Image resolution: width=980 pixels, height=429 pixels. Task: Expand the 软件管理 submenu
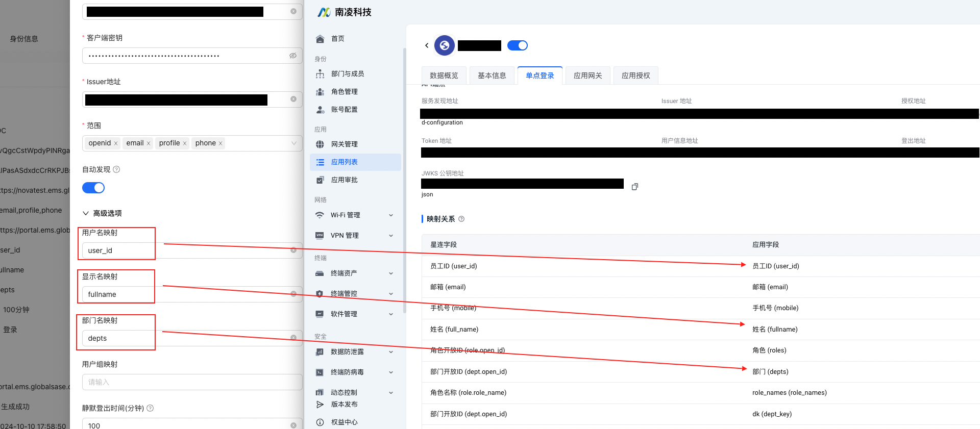click(391, 314)
